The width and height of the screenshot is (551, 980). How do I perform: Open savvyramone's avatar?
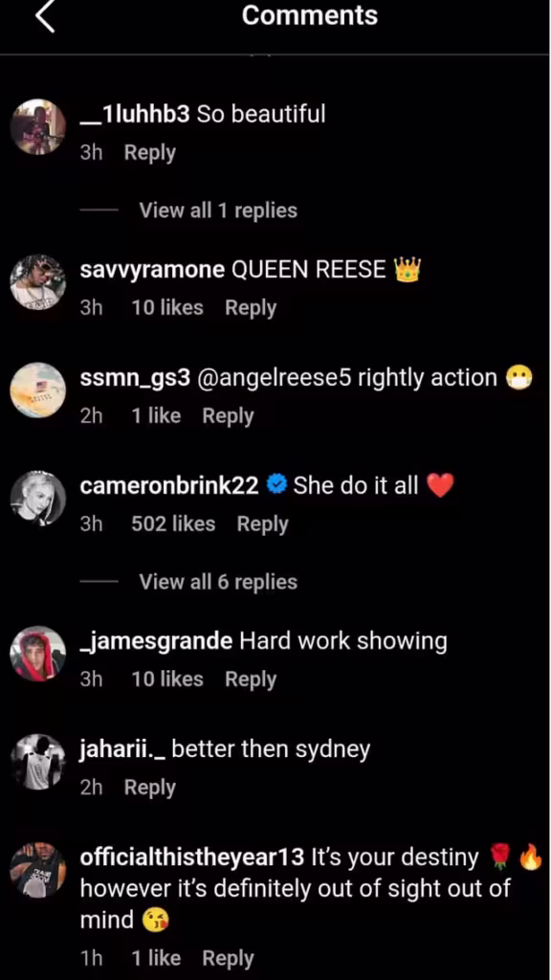pos(38,282)
